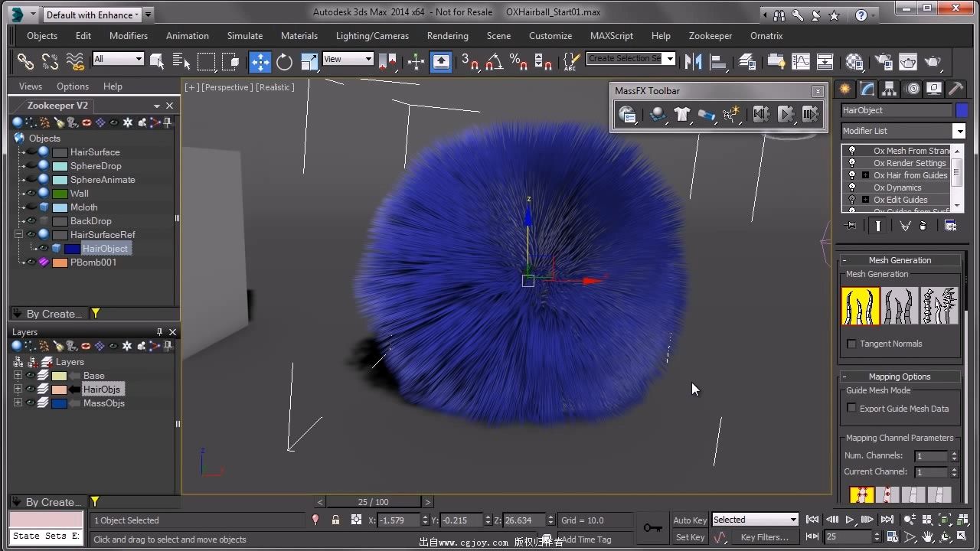The width and height of the screenshot is (980, 551).
Task: Open the Zookeeper menu
Action: 710,36
